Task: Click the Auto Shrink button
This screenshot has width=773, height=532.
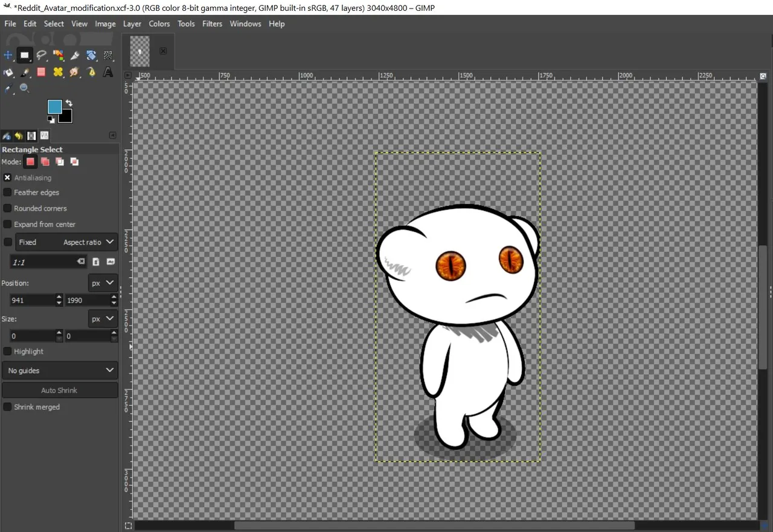Action: point(60,390)
